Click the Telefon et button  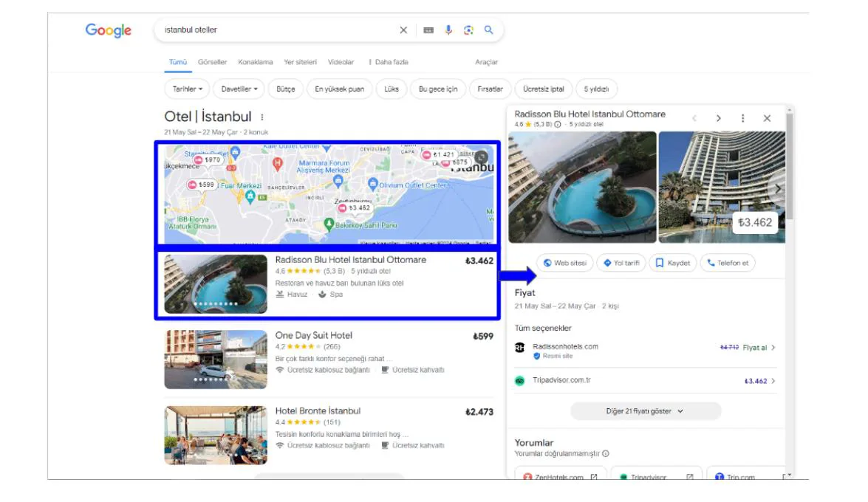point(728,263)
